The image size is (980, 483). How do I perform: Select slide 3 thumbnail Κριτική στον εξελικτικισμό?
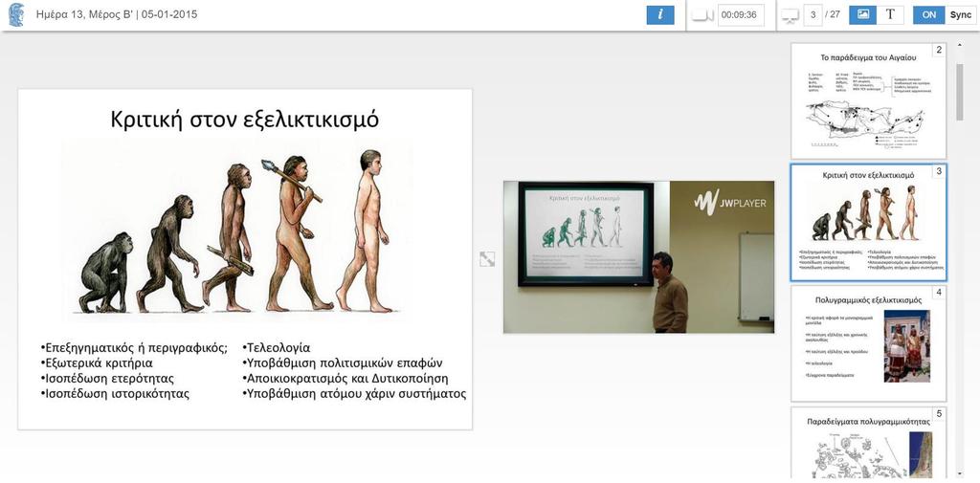click(x=868, y=223)
